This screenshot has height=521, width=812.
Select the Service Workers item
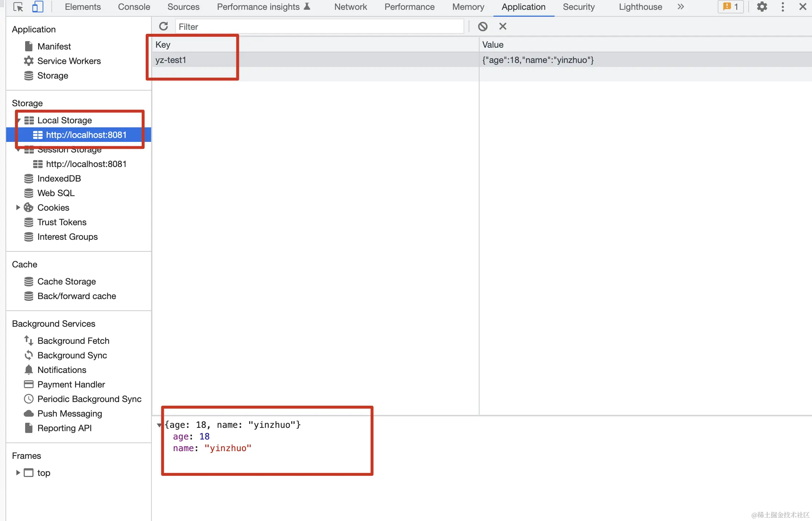pos(69,61)
